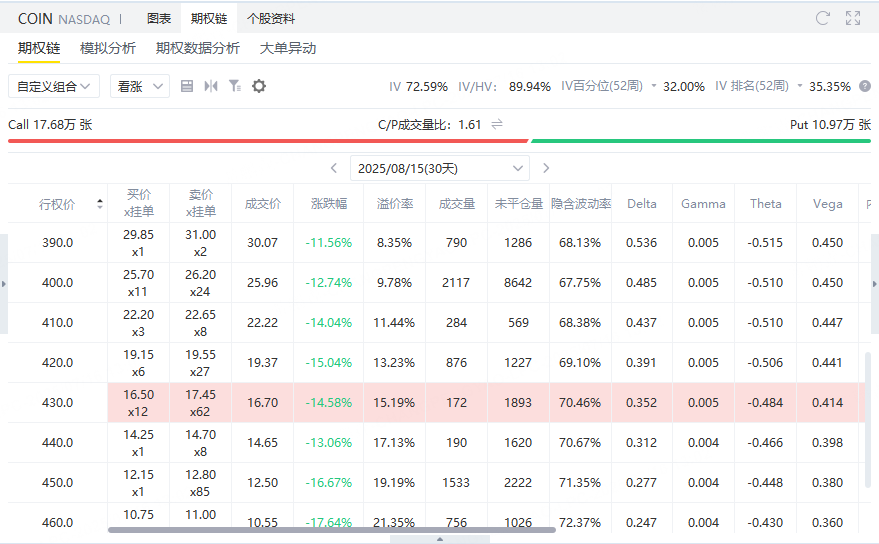Viewport: 879px width, 544px height.
Task: Select the 400.0 strike row
Action: (440, 283)
